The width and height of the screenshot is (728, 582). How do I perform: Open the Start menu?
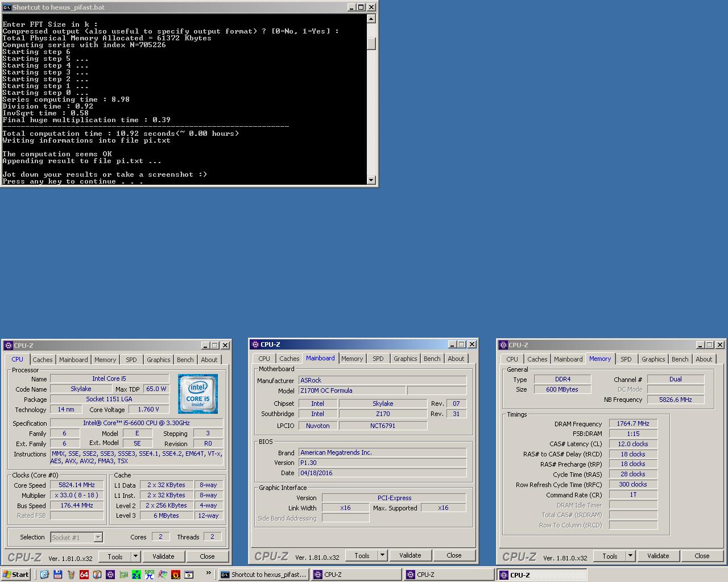click(x=15, y=575)
